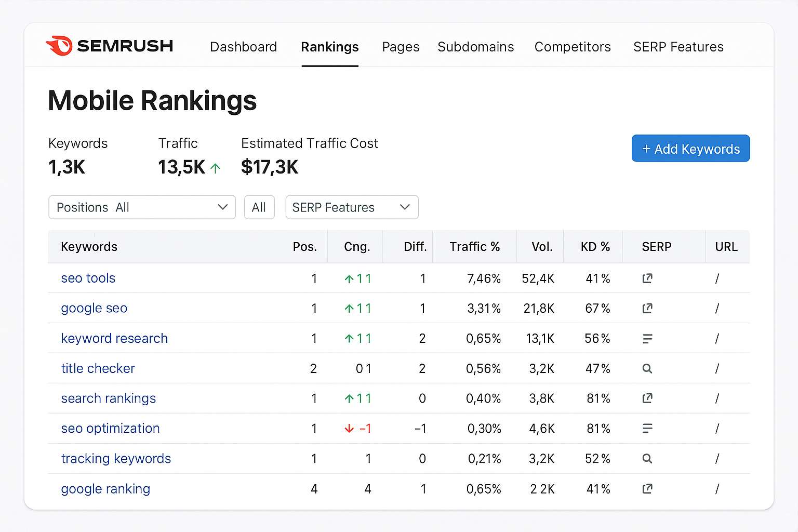798x532 pixels.
Task: Go to the Competitors tab
Action: tap(573, 47)
